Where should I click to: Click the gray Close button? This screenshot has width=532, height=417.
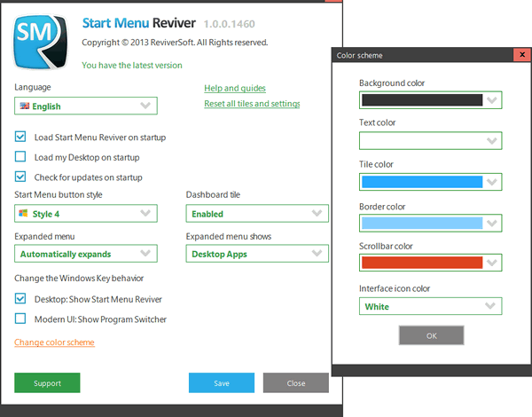pos(296,382)
